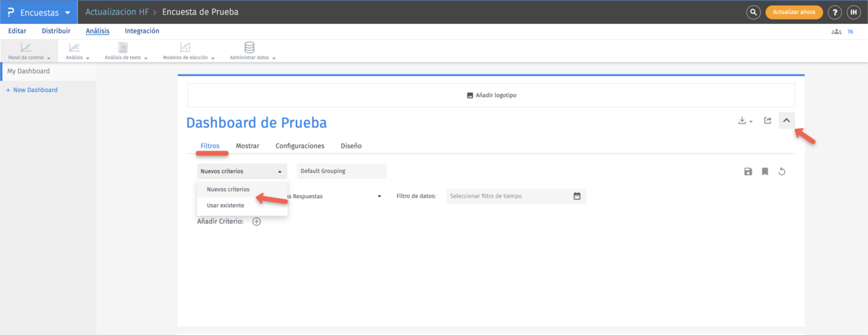Open the Configuraciones tab
868x335 pixels.
tap(299, 146)
